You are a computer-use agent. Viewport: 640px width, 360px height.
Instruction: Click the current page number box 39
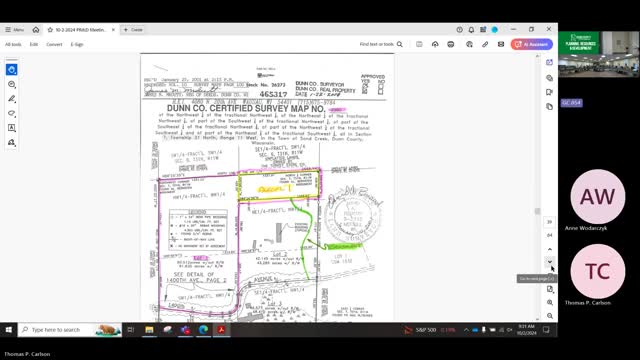(x=549, y=222)
